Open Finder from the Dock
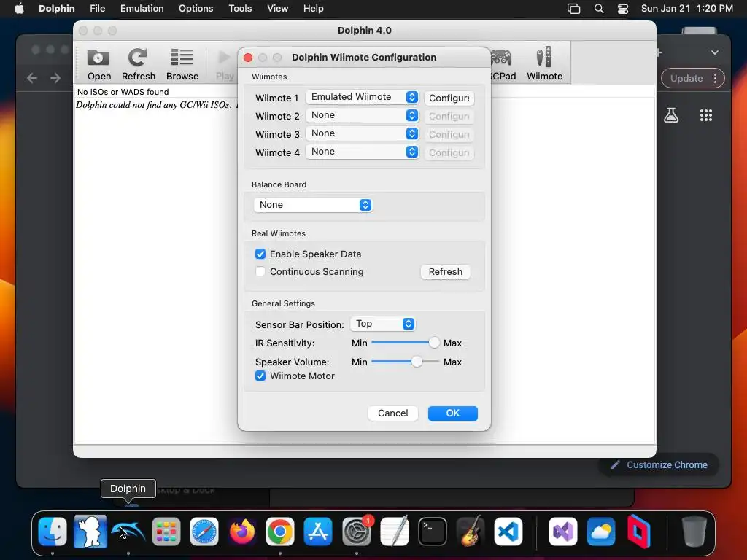 53,531
